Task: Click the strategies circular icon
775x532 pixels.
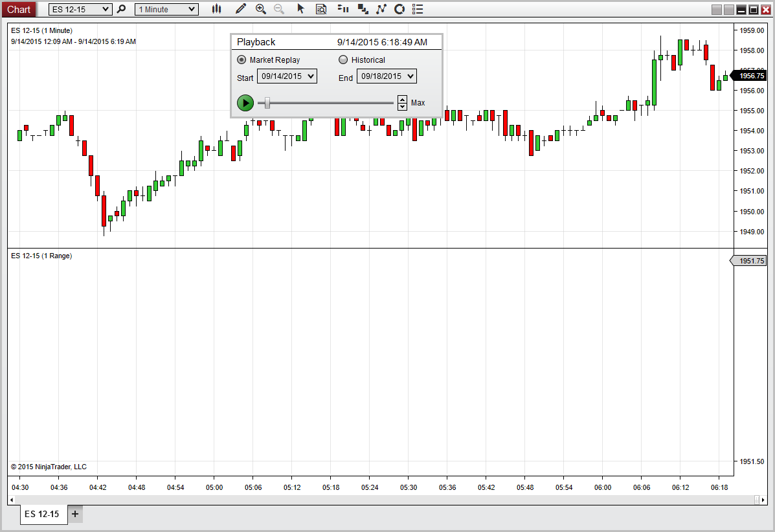Action: point(399,9)
